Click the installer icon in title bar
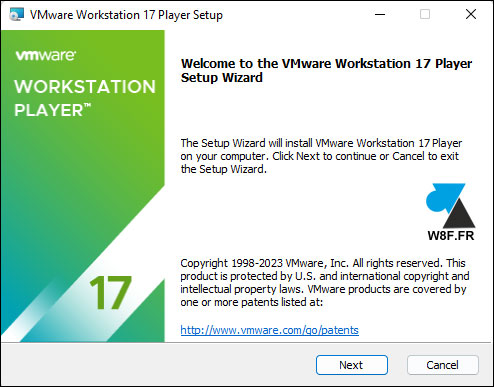 pos(16,15)
